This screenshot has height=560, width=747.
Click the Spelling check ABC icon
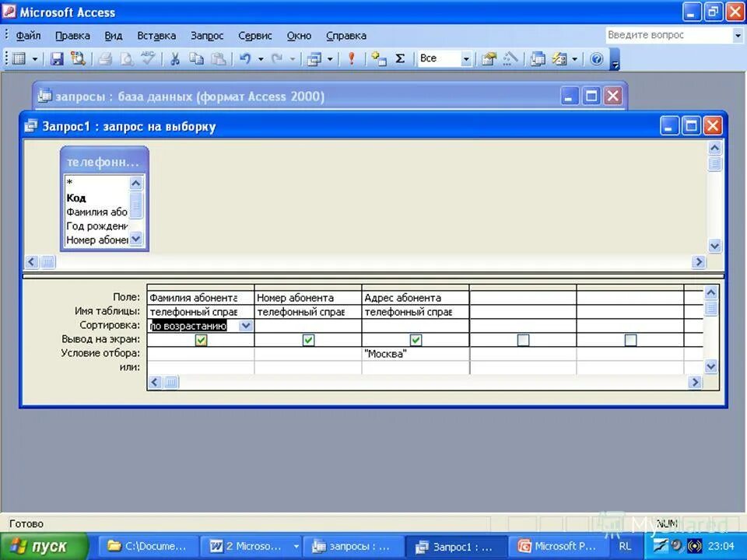pos(148,59)
